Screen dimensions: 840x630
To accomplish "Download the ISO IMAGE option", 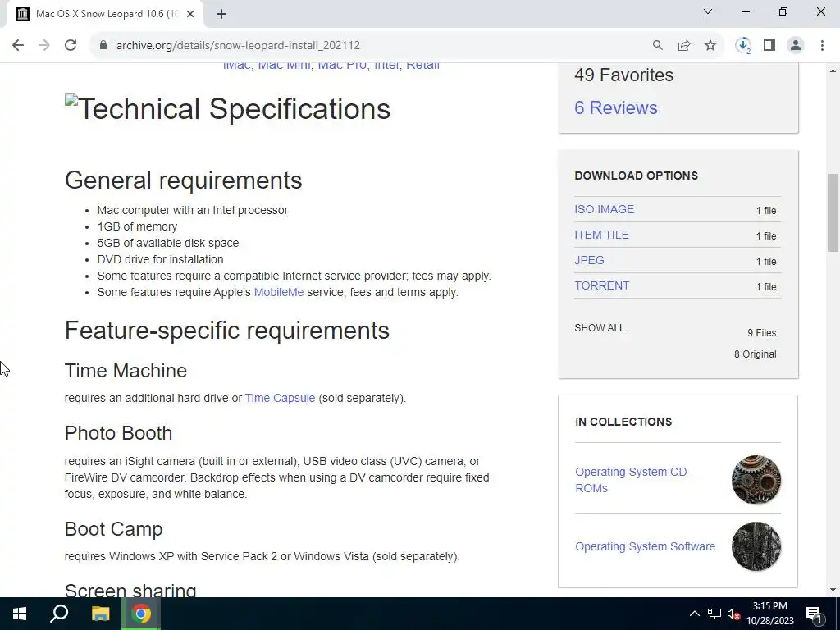I will coord(604,209).
